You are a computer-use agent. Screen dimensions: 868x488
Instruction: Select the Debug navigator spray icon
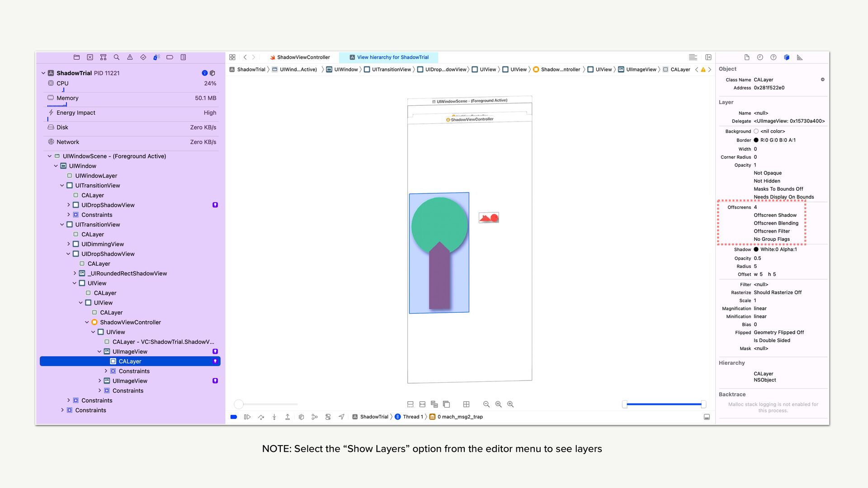click(156, 57)
